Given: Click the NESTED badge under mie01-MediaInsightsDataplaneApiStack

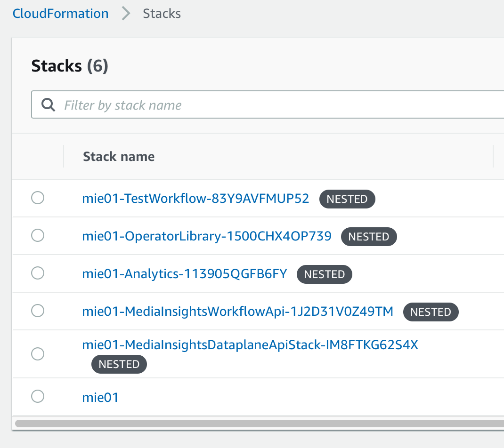Looking at the screenshot, I should point(119,364).
